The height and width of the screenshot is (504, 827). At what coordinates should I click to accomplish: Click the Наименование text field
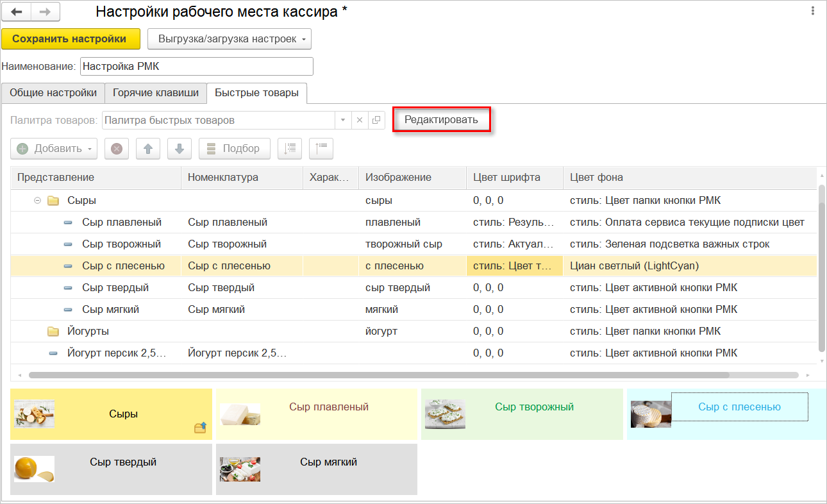(197, 67)
